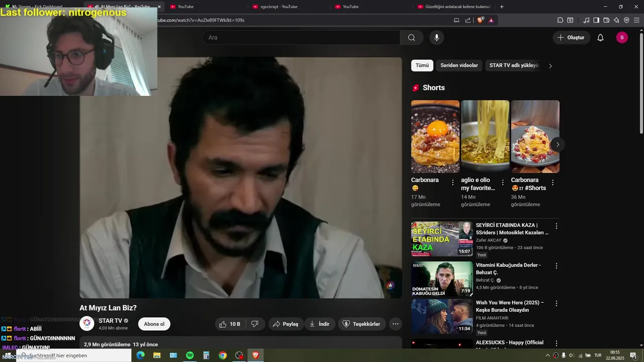
Task: Share the video via Paylaş
Action: pyautogui.click(x=285, y=324)
